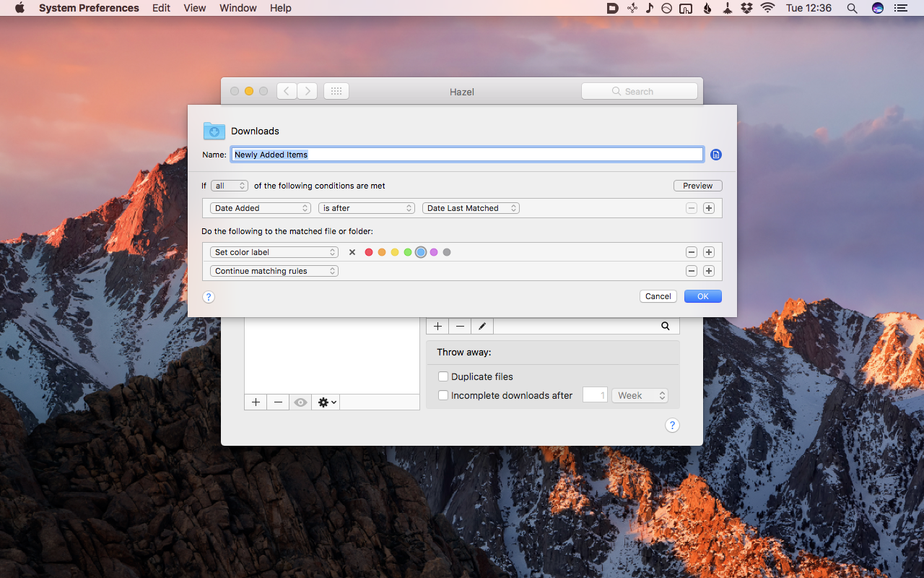Click the add folder plus button

pos(256,402)
